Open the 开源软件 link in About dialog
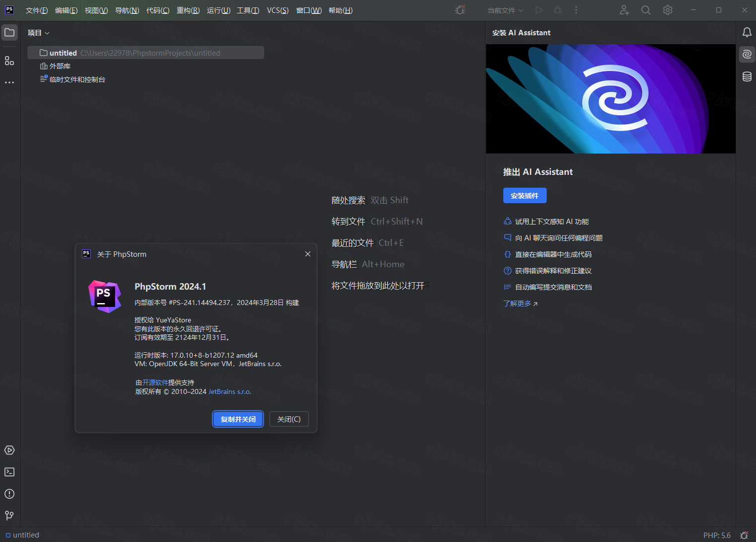The width and height of the screenshot is (756, 542). coord(155,383)
